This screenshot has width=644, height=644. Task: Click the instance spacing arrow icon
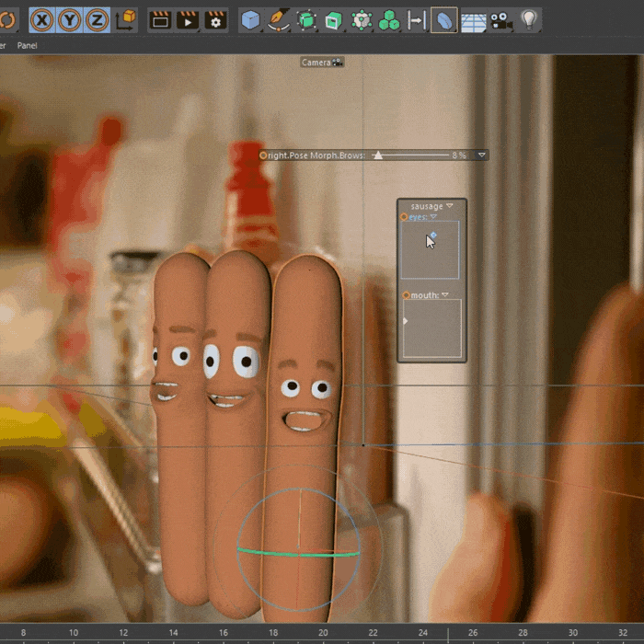416,19
